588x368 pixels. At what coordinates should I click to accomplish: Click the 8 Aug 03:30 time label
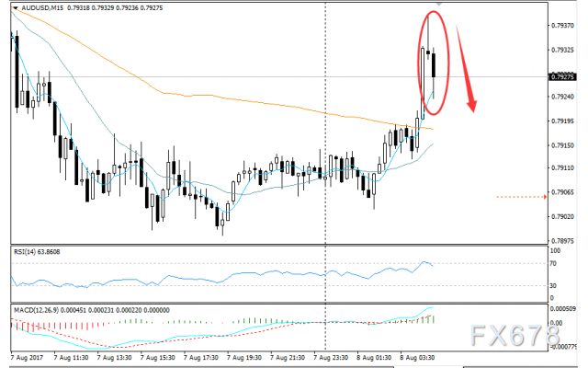pos(417,358)
